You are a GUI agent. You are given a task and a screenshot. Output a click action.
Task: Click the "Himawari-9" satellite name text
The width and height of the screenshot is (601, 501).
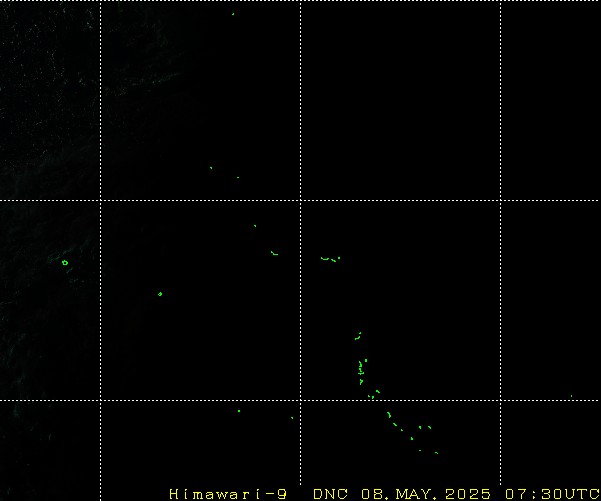[228, 494]
